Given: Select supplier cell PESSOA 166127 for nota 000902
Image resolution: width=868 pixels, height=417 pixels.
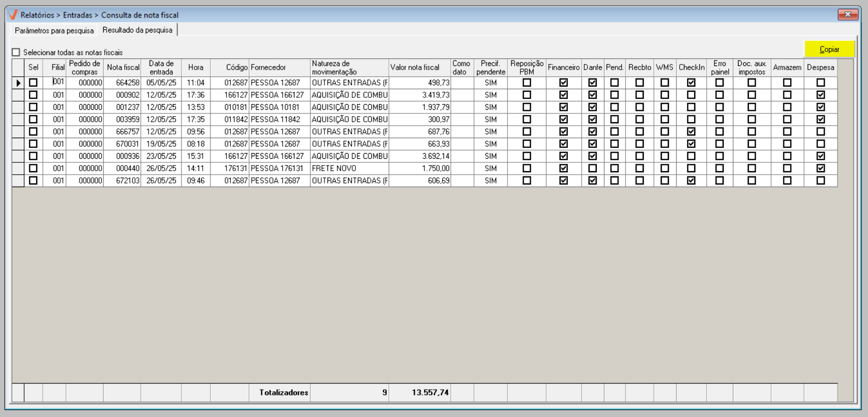Looking at the screenshot, I should tap(280, 95).
